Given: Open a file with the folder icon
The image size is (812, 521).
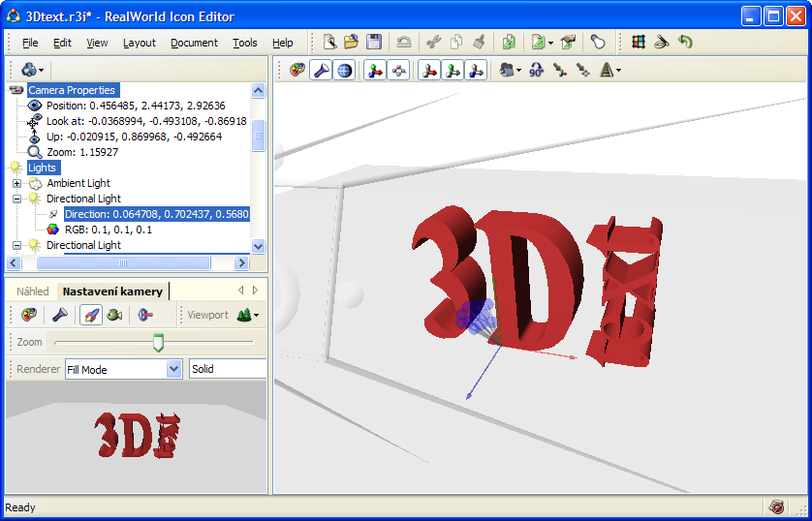Looking at the screenshot, I should pos(351,42).
